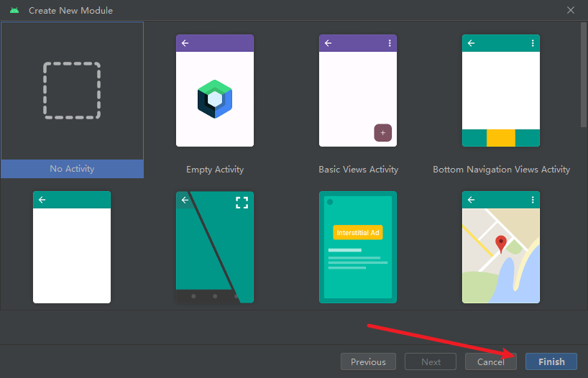588x378 pixels.
Task: Click the Android logo in the title bar
Action: pos(14,11)
